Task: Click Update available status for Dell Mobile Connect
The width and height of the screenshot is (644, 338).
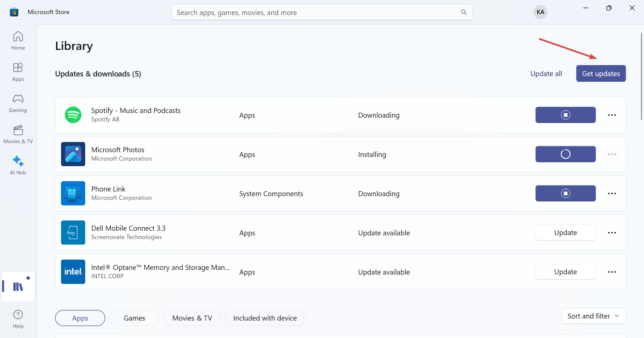Action: click(x=384, y=233)
